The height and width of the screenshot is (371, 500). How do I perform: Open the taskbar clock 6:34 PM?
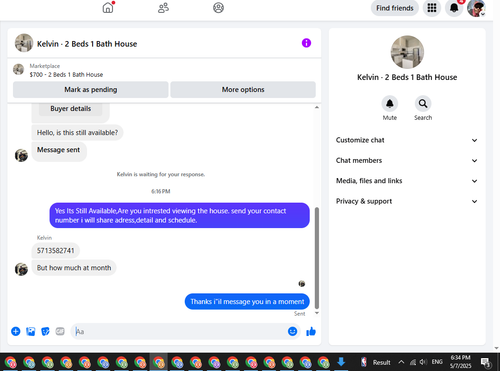[460, 362]
